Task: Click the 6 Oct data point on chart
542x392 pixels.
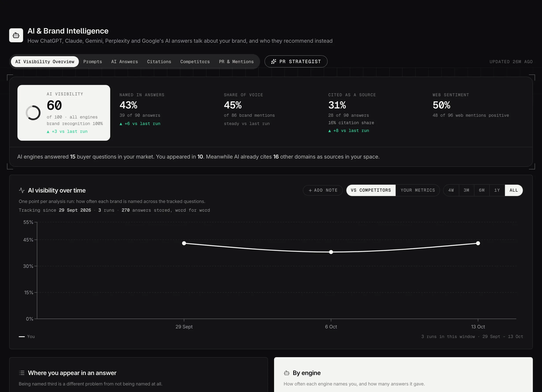Action: point(331,252)
